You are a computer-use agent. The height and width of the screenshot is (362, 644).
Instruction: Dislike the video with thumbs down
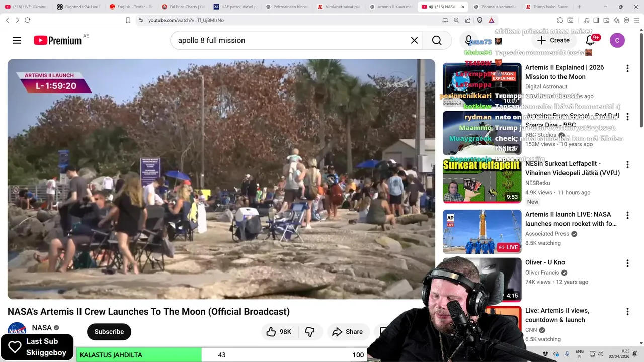(310, 332)
